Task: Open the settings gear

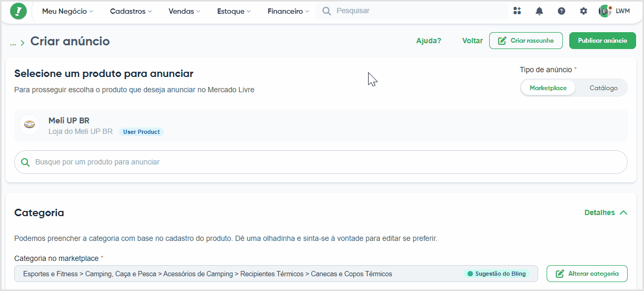Action: coord(583,11)
